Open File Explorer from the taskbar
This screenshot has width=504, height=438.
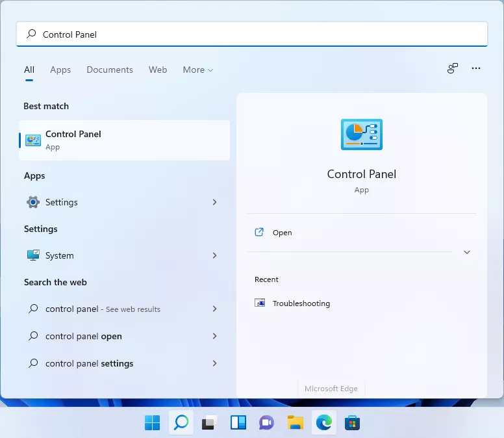tap(296, 423)
